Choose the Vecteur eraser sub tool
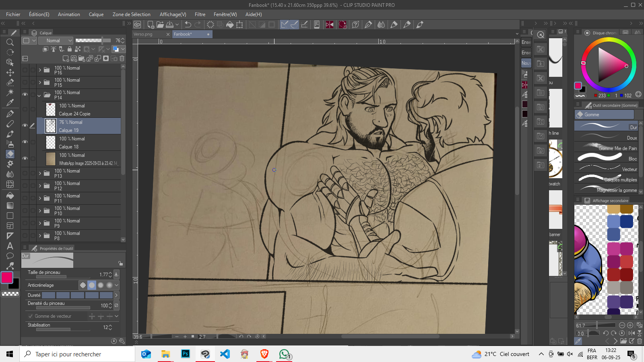Viewport: 644px width, 362px height. click(606, 169)
